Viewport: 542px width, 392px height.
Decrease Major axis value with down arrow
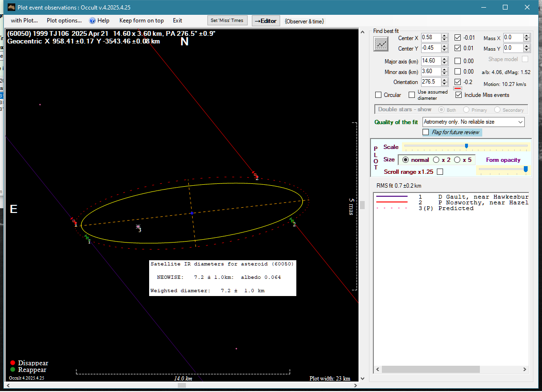click(444, 63)
